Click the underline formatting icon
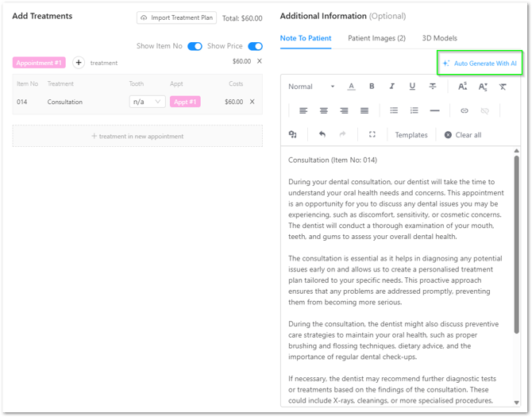The image size is (532, 417). 412,87
